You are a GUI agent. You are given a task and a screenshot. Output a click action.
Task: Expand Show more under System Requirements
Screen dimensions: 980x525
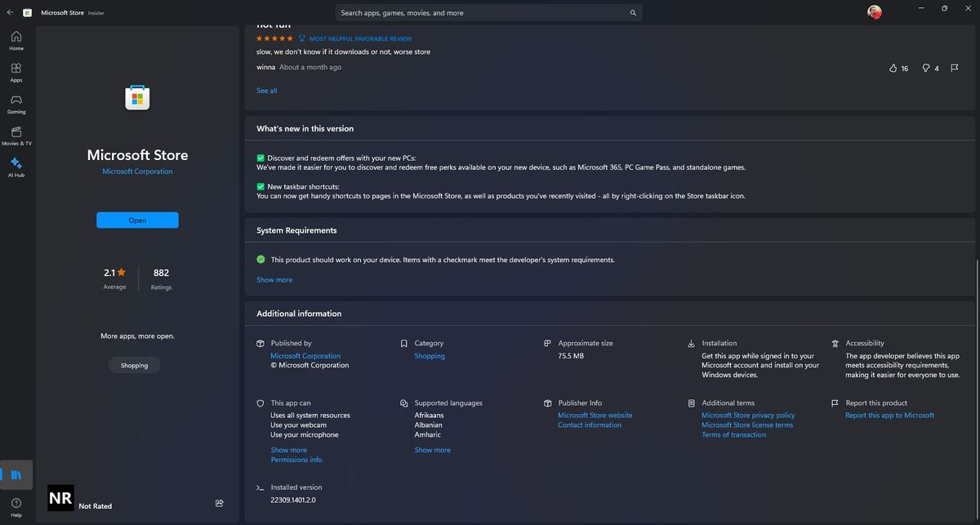tap(274, 280)
